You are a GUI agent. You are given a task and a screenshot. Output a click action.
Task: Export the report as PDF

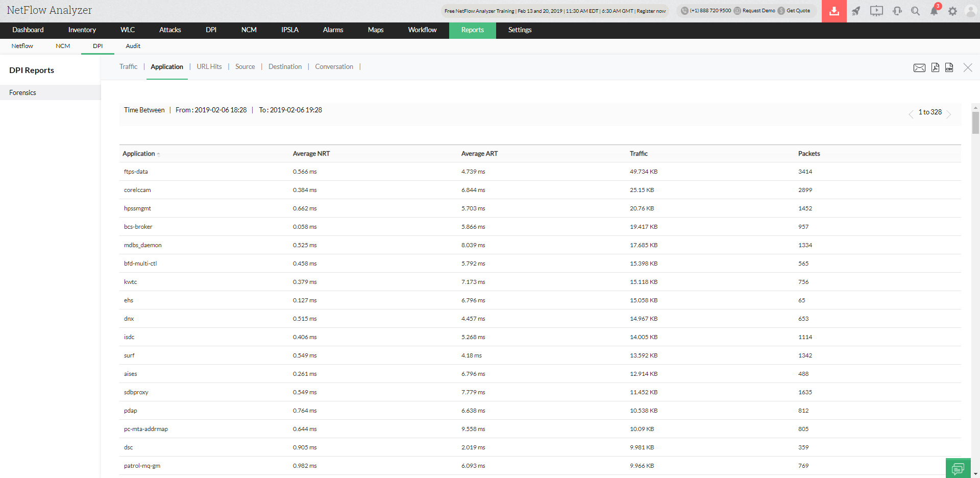click(935, 67)
